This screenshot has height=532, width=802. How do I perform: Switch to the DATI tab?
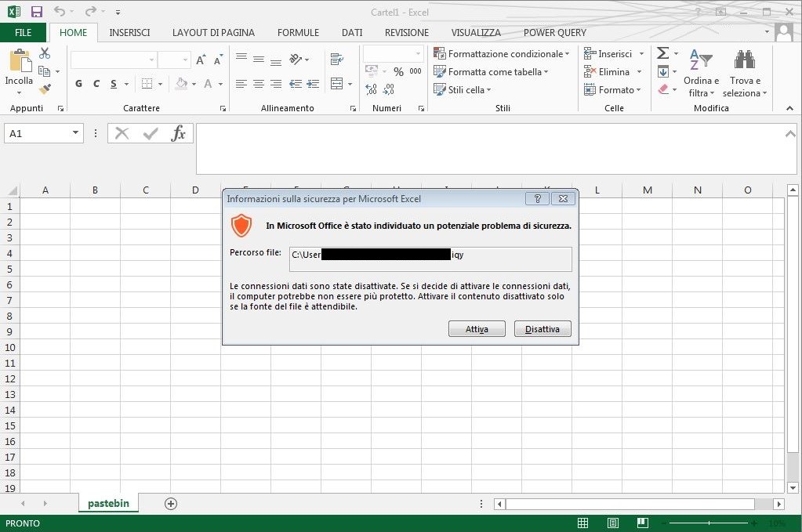pos(352,33)
